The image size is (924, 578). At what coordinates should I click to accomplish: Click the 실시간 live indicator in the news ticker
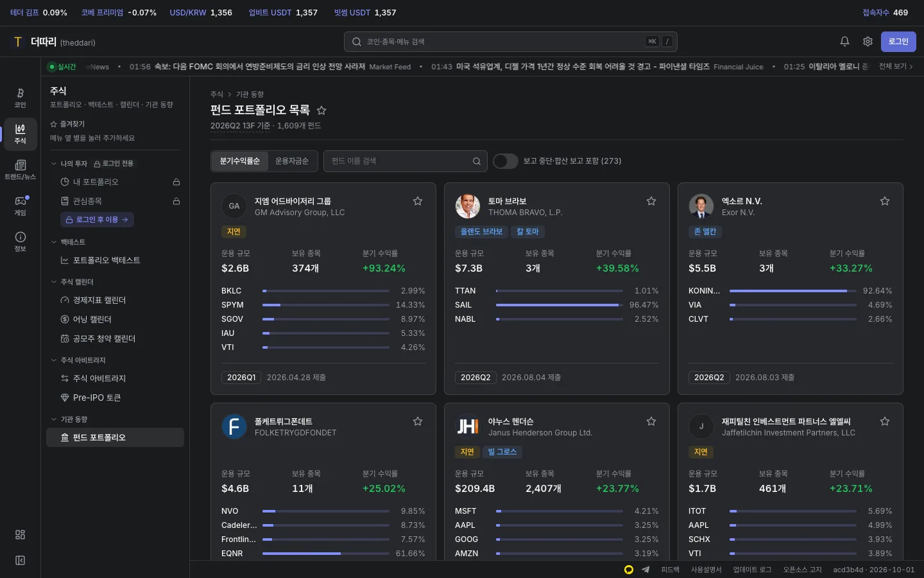pos(62,67)
